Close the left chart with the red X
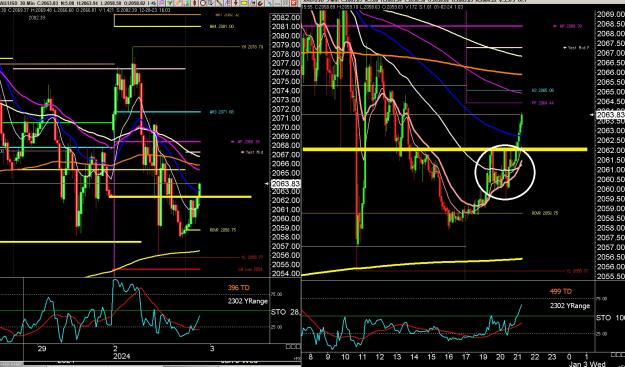The height and width of the screenshot is (367, 625). (x=293, y=3)
